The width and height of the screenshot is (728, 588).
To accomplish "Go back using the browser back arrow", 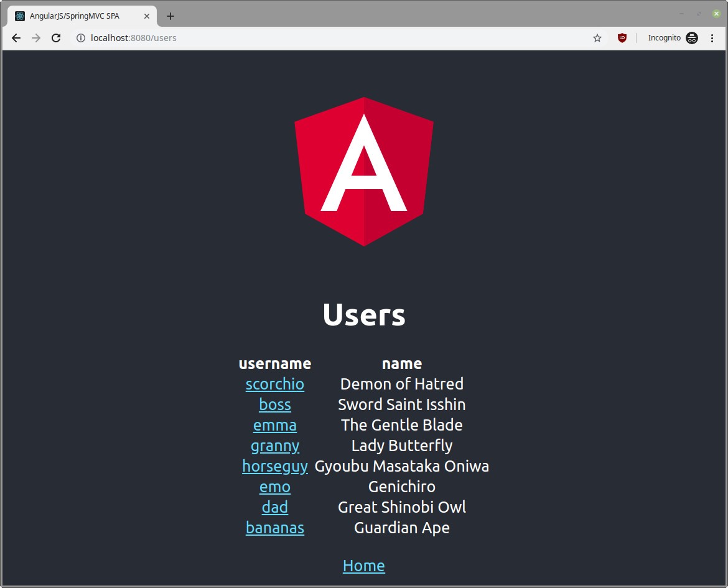I will tap(16, 38).
